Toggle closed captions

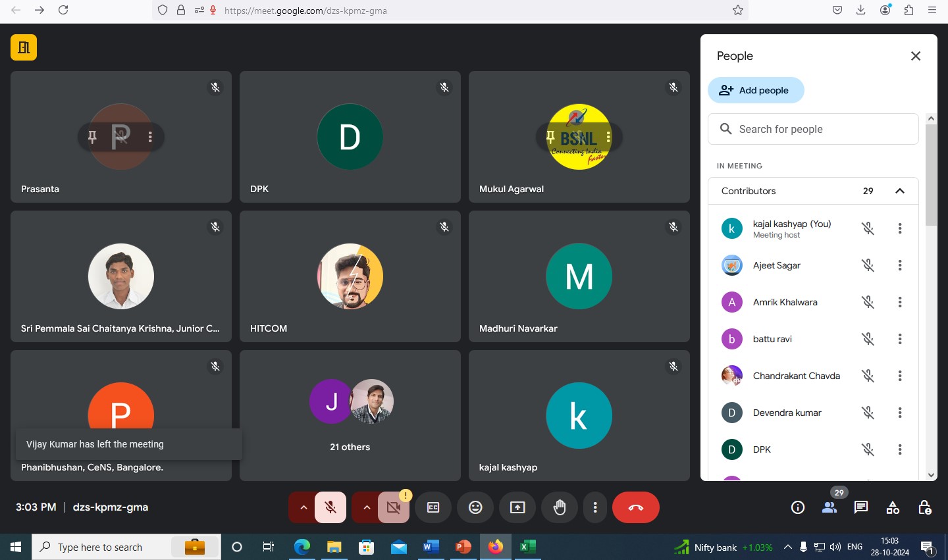(433, 507)
